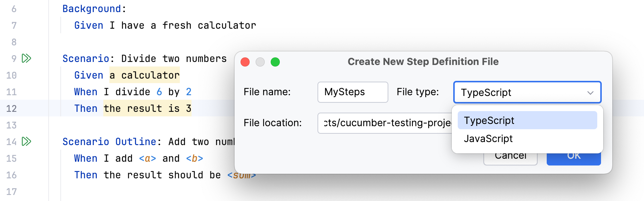Viewport: 644px width, 201px height.
Task: Click the File name text field
Action: tap(353, 92)
